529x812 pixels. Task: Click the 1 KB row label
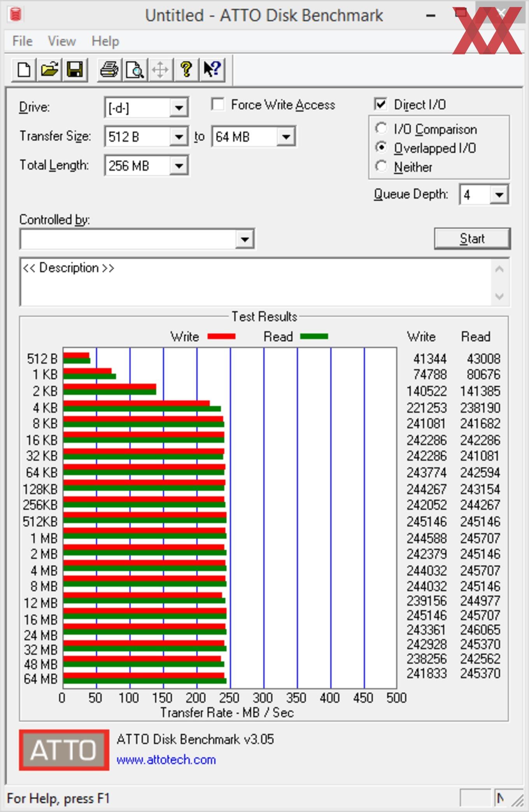45,374
